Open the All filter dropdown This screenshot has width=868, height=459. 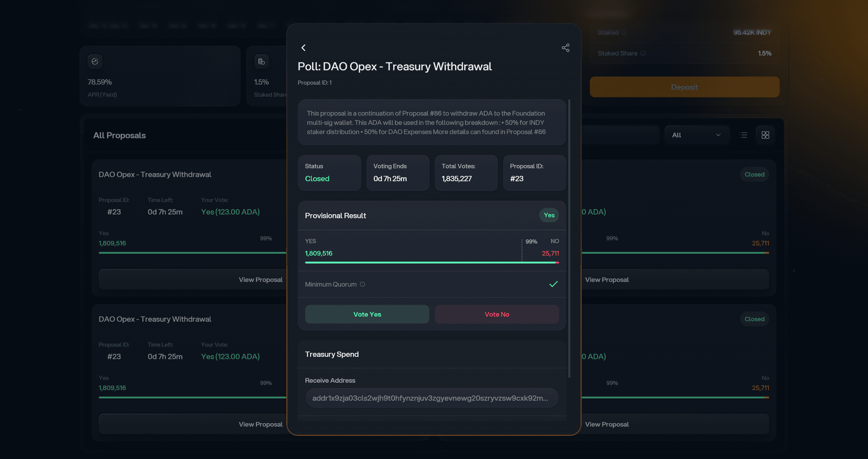tap(696, 135)
